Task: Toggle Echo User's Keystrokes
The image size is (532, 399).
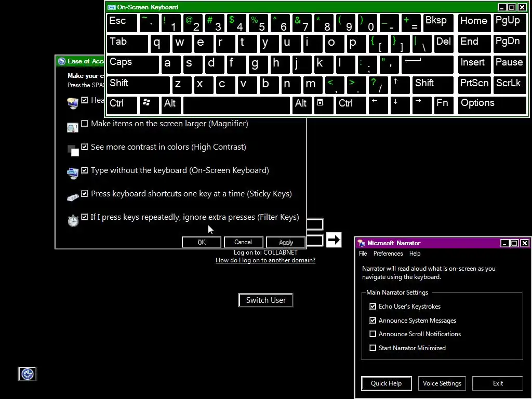Action: pos(373,307)
